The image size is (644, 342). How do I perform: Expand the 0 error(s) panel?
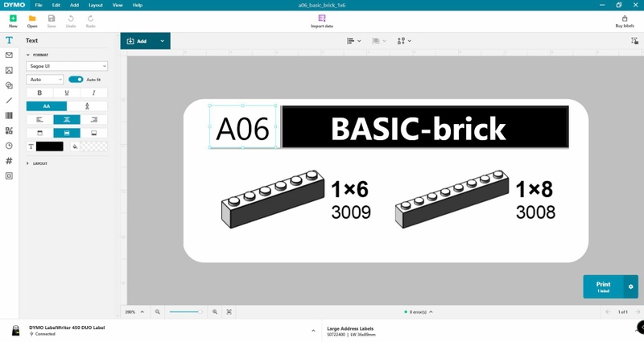[x=418, y=312]
